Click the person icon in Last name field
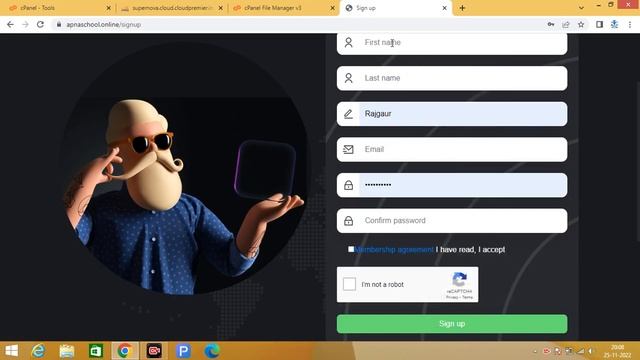The height and width of the screenshot is (360, 640). coord(348,78)
